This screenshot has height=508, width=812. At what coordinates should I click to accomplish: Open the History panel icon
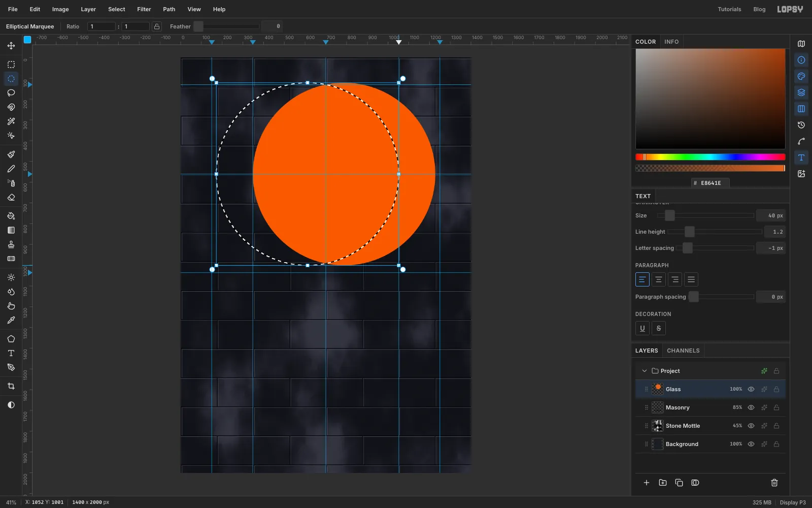(801, 125)
